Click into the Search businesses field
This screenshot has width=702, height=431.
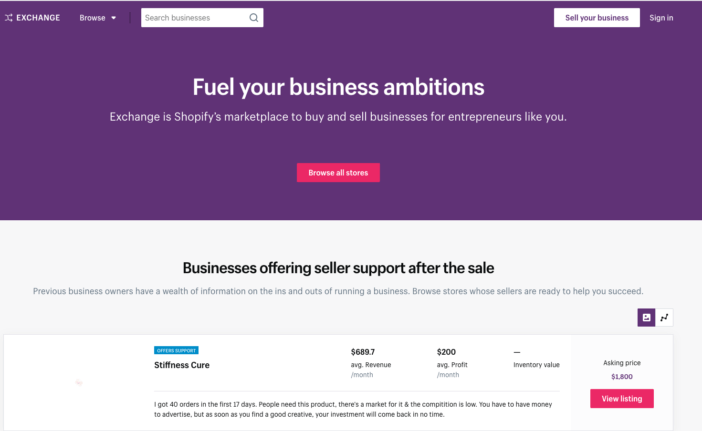202,18
